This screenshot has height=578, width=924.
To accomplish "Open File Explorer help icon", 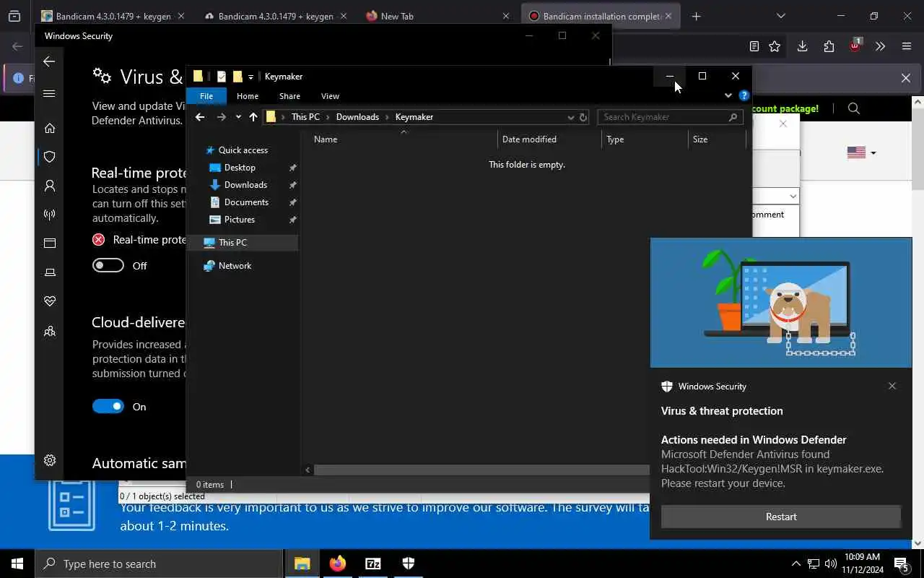I will [x=744, y=95].
